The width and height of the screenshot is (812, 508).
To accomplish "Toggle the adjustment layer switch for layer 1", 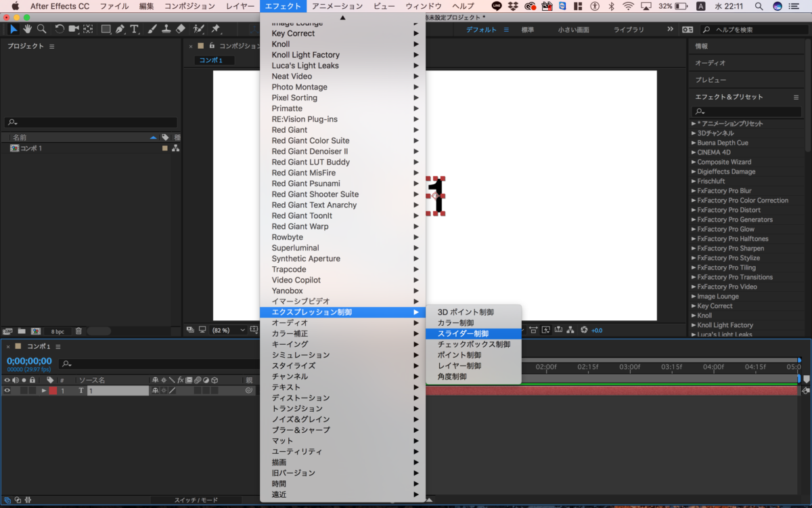I will pos(206,391).
